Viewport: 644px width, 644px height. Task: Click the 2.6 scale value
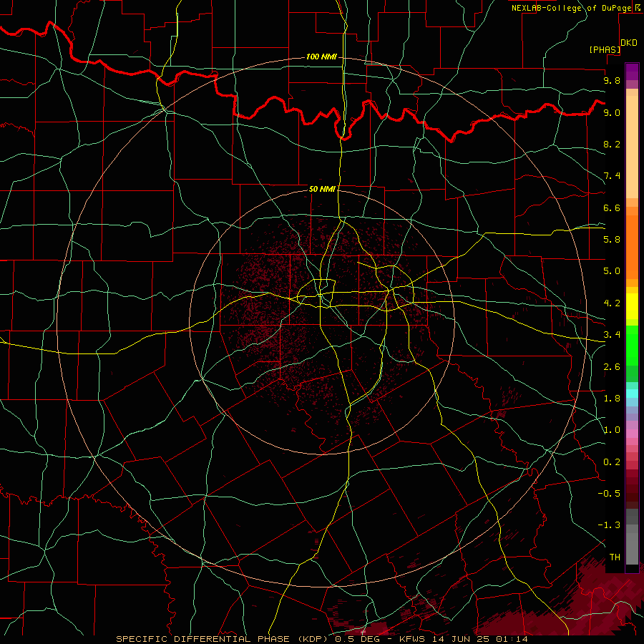tap(612, 367)
